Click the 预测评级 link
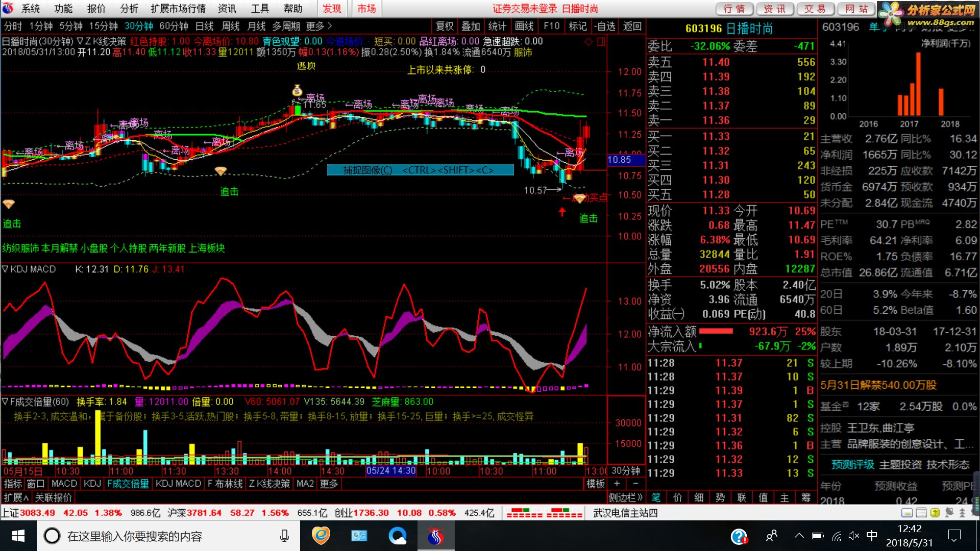Screen dimensions: 980x551 pos(852,464)
